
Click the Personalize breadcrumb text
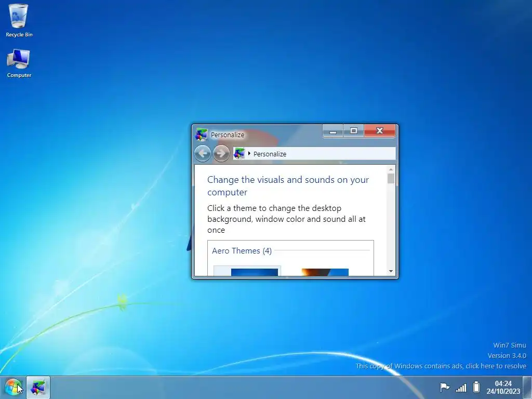click(x=270, y=154)
